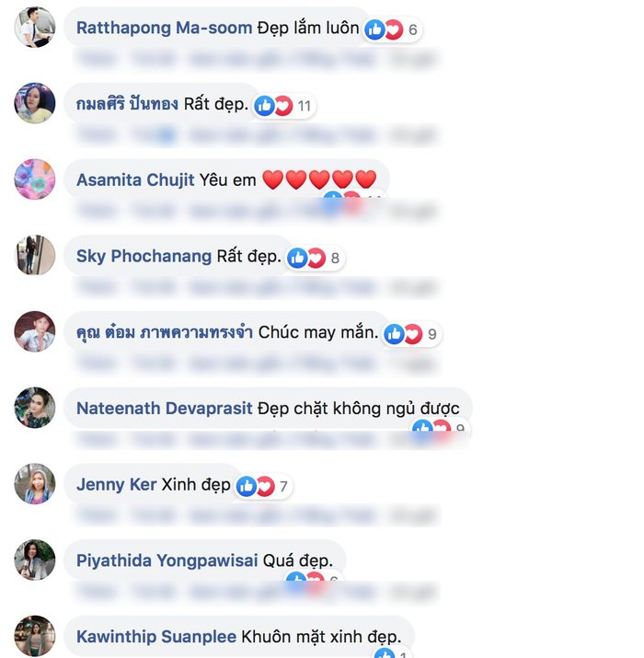This screenshot has width=644, height=658.
Task: Open Kawinthip Suanplee's profile name
Action: (156, 637)
